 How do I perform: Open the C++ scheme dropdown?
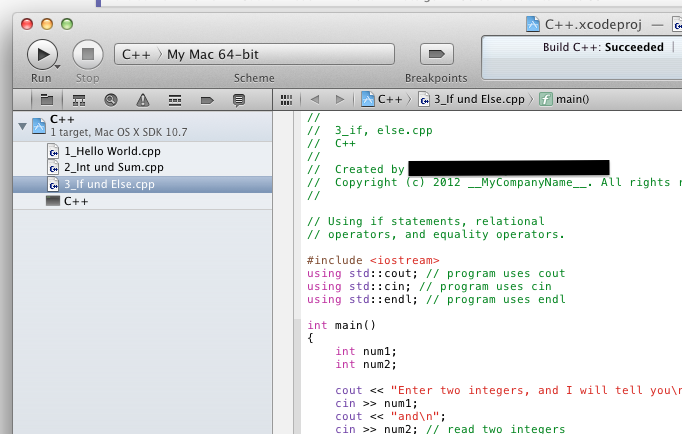(x=136, y=54)
